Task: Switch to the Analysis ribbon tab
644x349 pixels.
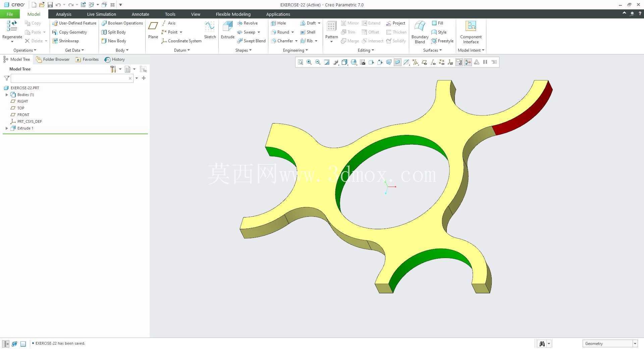Action: click(x=63, y=14)
